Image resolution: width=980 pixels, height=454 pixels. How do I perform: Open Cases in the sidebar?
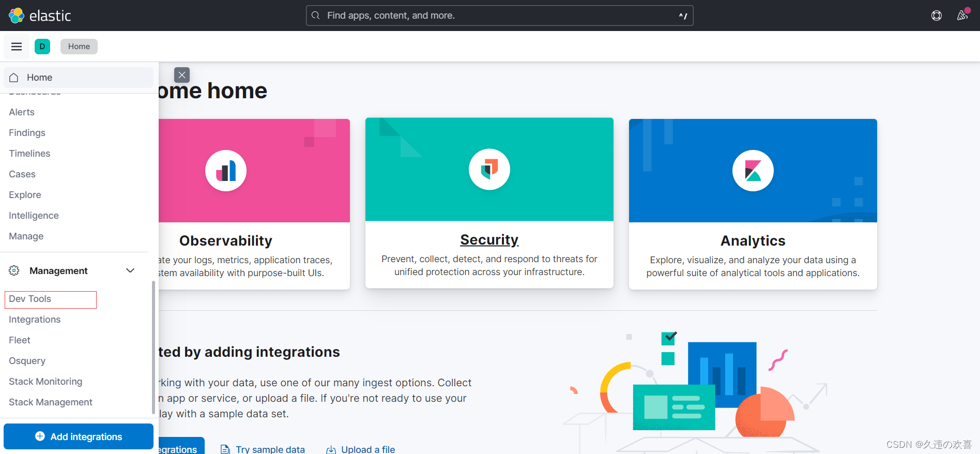point(22,174)
